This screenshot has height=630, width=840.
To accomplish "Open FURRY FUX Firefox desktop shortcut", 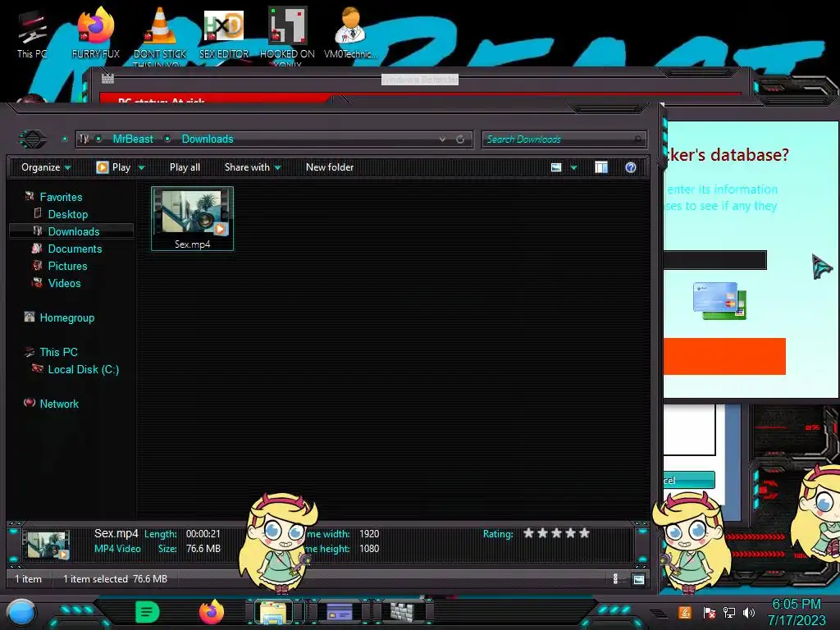I will pos(95,32).
